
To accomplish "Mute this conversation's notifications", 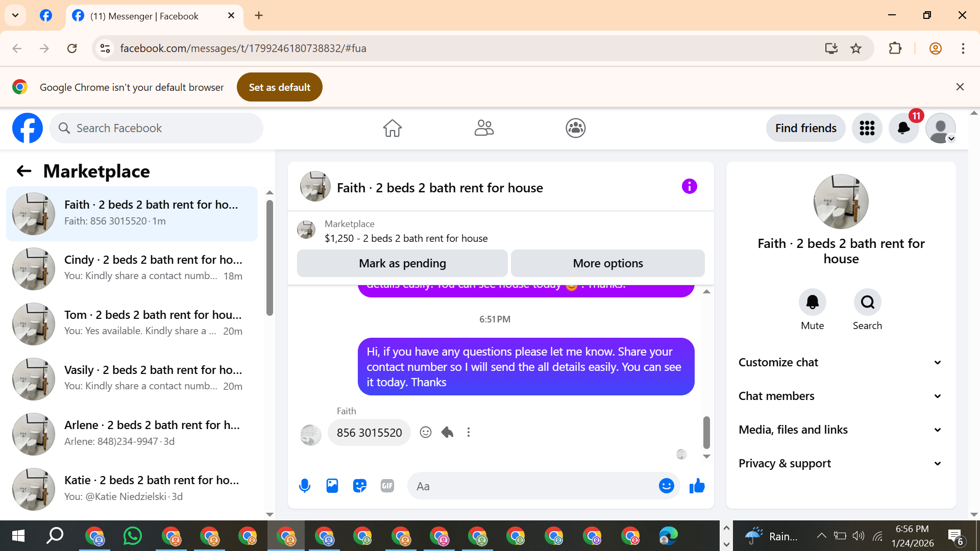I will (812, 303).
